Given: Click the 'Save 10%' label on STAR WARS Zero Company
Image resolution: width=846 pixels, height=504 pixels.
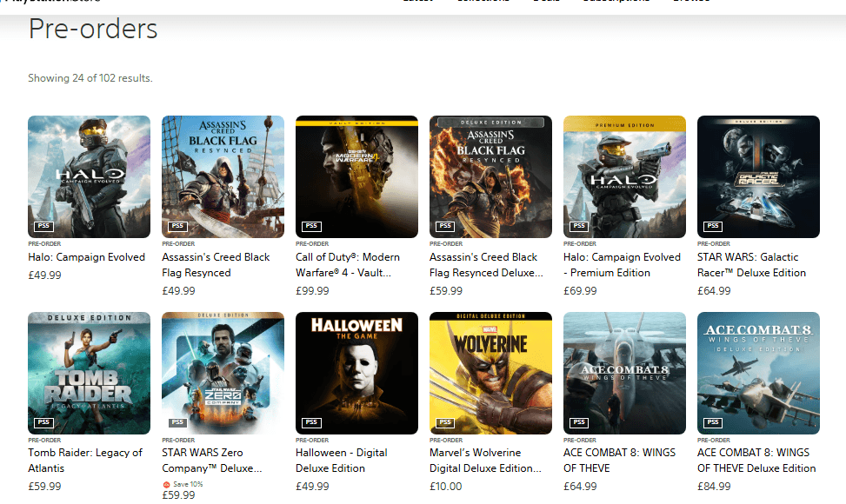Looking at the screenshot, I should click(188, 484).
